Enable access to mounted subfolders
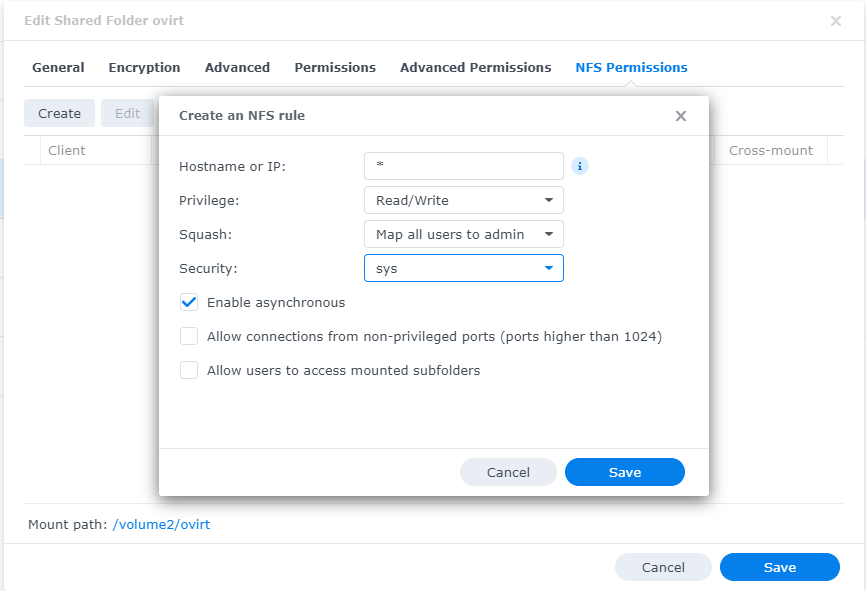The height and width of the screenshot is (591, 866). [189, 370]
